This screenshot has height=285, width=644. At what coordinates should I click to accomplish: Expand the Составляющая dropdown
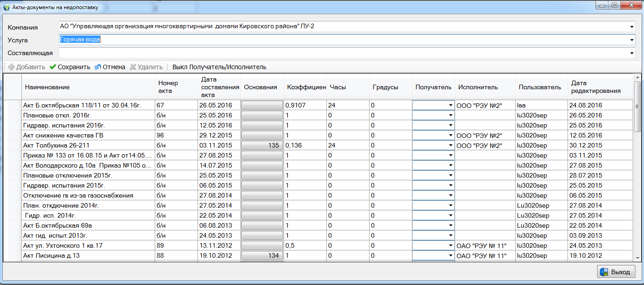(x=632, y=53)
